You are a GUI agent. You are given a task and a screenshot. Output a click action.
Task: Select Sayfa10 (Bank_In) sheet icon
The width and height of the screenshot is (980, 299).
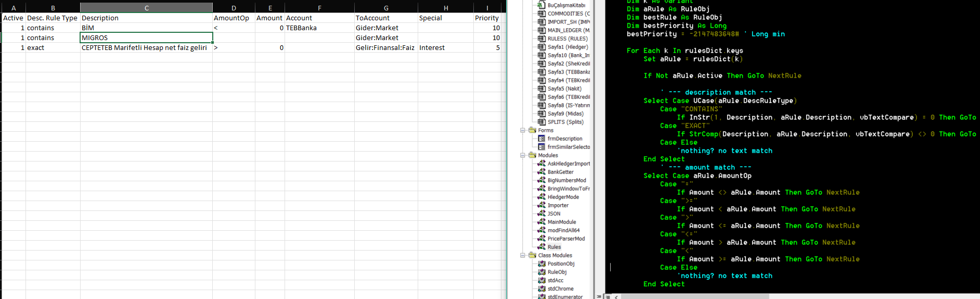541,55
